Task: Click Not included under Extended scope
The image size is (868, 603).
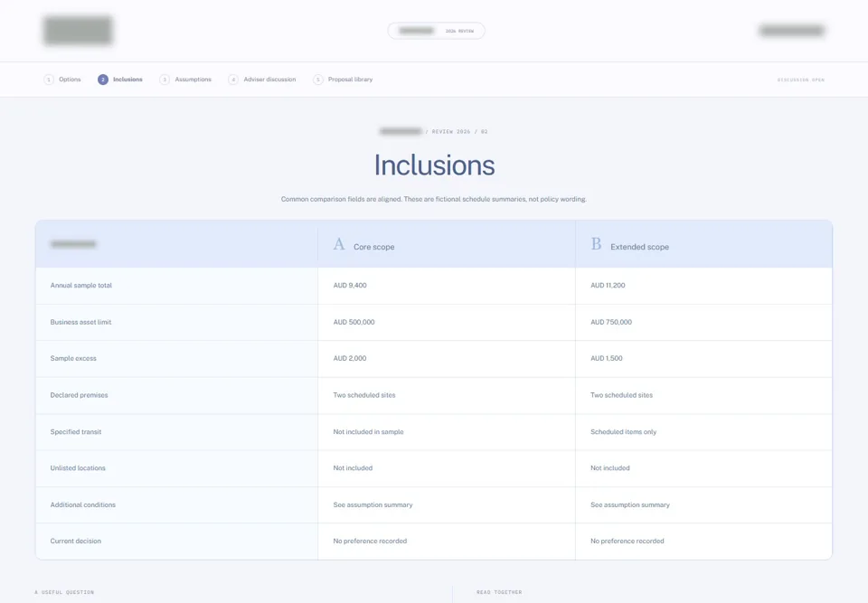Action: (610, 468)
